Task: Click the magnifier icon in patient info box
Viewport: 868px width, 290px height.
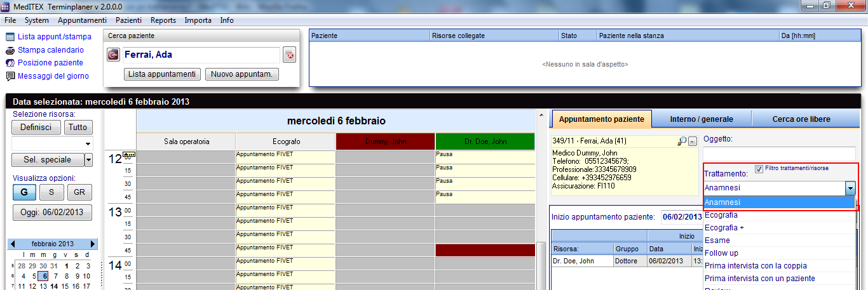Action: point(682,141)
